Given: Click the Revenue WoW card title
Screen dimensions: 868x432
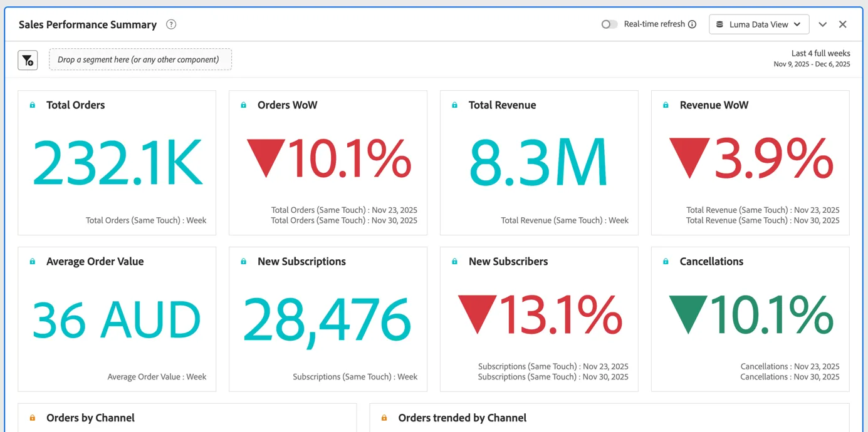Looking at the screenshot, I should pyautogui.click(x=714, y=105).
